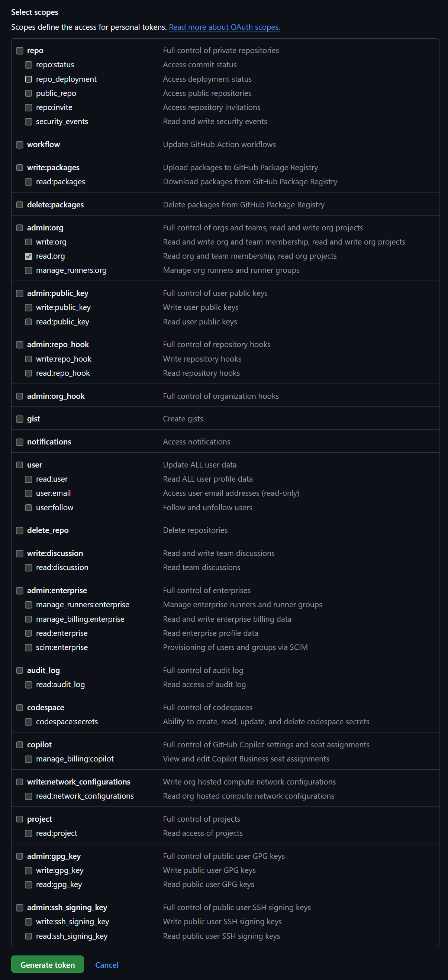Select the notifications scope checkbox
The width and height of the screenshot is (448, 980).
tap(20, 442)
